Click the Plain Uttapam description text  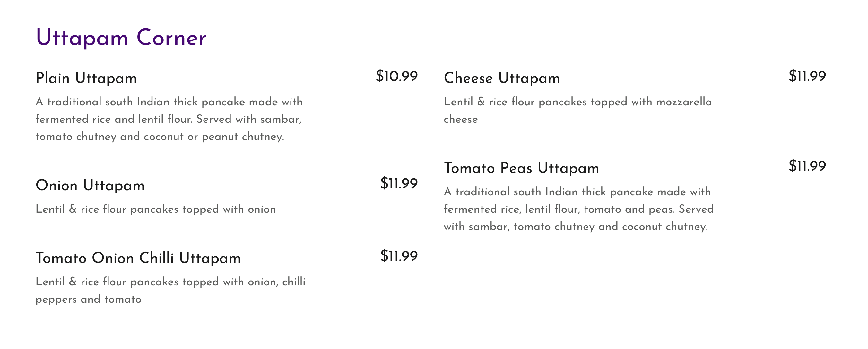[169, 119]
